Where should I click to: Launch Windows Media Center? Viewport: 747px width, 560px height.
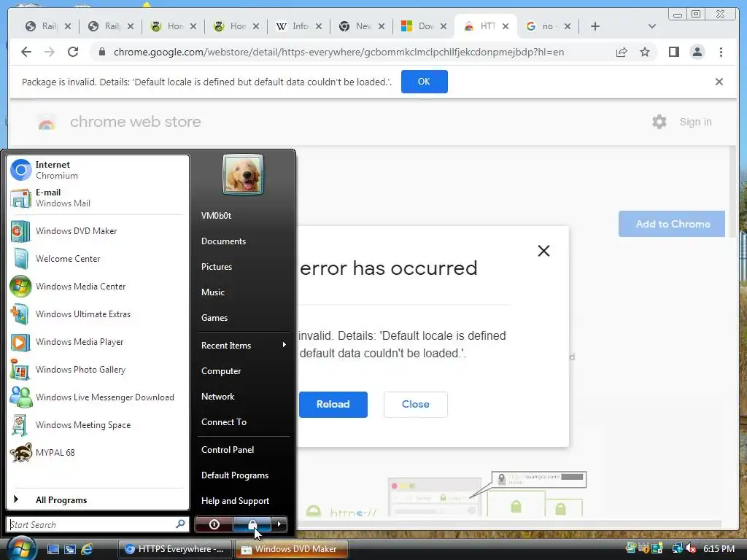pyautogui.click(x=98, y=286)
